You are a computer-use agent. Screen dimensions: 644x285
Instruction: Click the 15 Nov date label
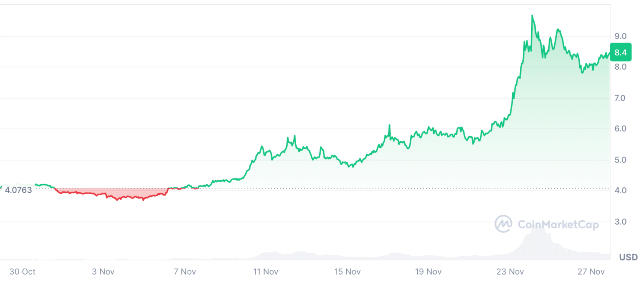pyautogui.click(x=347, y=272)
